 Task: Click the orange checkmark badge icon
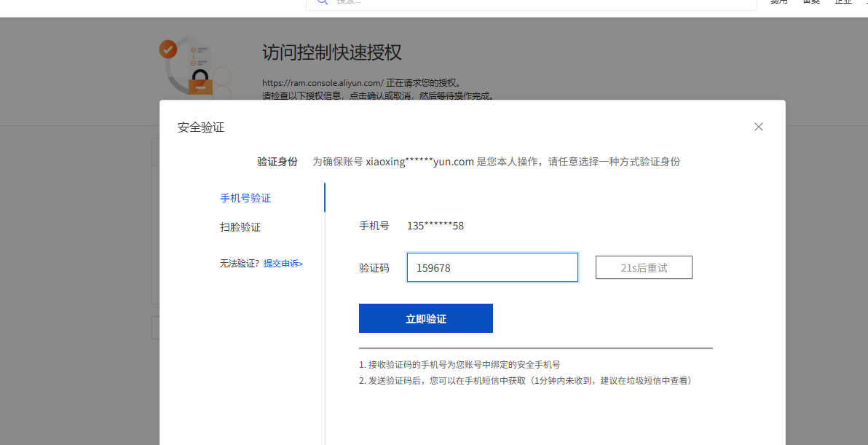[168, 50]
